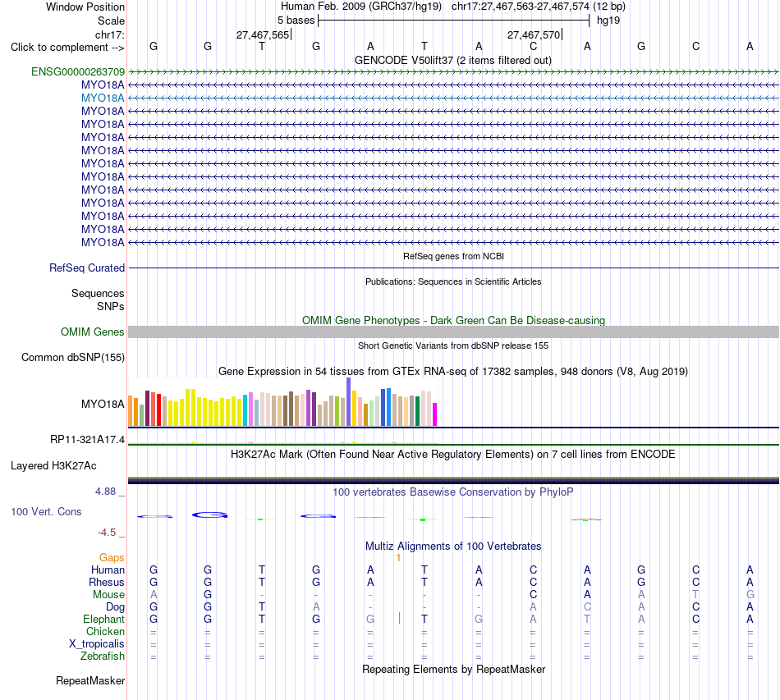This screenshot has height=700, width=780.
Task: Click the Scale label
Action: coord(111,21)
